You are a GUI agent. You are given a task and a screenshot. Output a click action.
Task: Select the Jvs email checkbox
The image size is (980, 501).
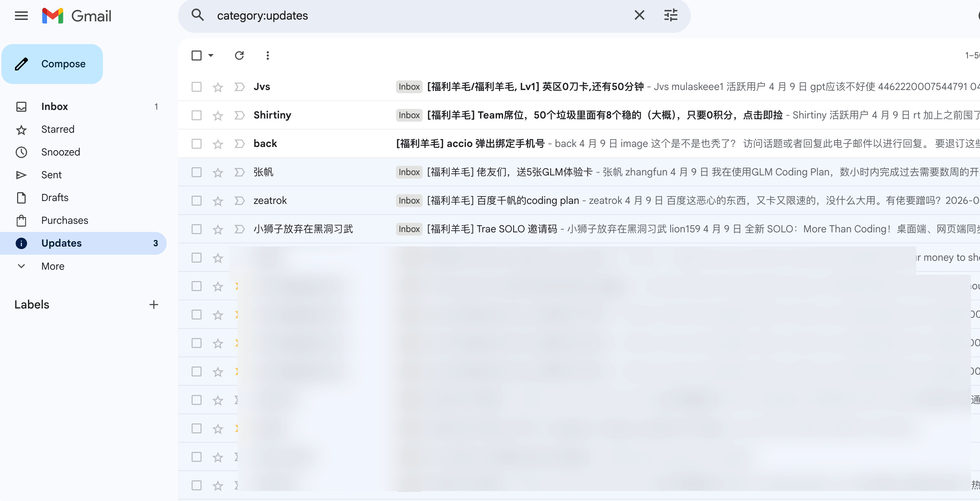point(197,87)
